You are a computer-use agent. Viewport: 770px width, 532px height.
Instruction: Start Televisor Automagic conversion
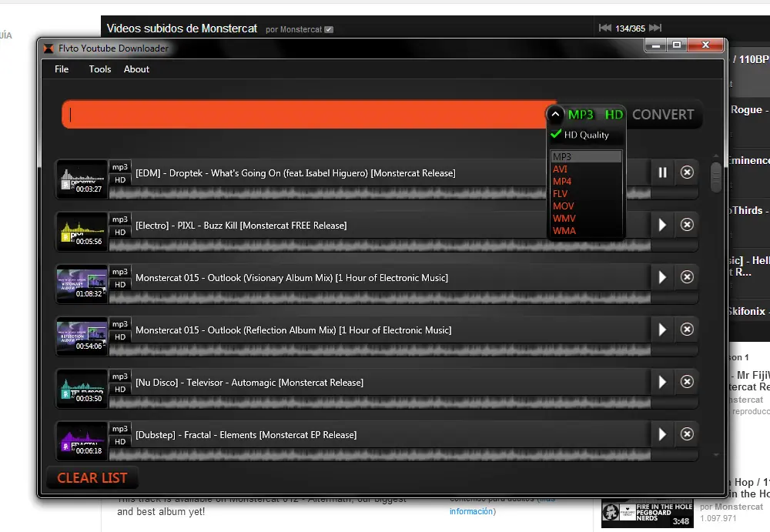tap(662, 382)
